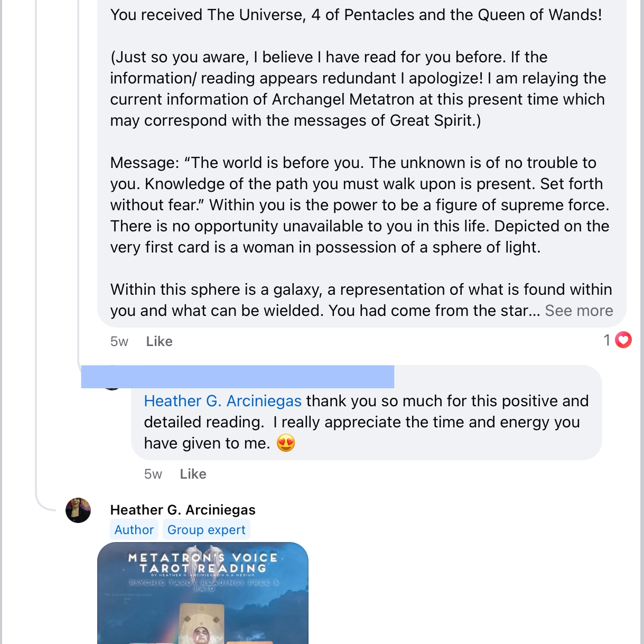Click the heart-eyes emoji in the reply

pos(286,443)
